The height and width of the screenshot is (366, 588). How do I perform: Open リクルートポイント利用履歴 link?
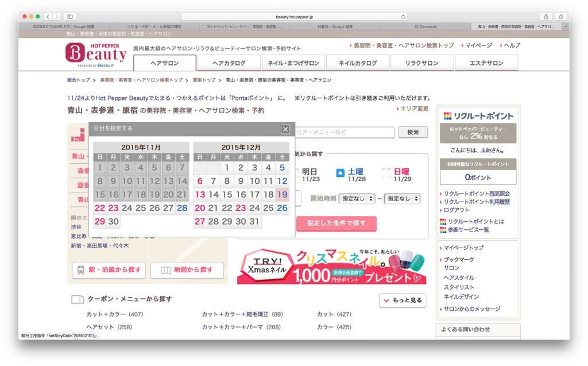(477, 202)
